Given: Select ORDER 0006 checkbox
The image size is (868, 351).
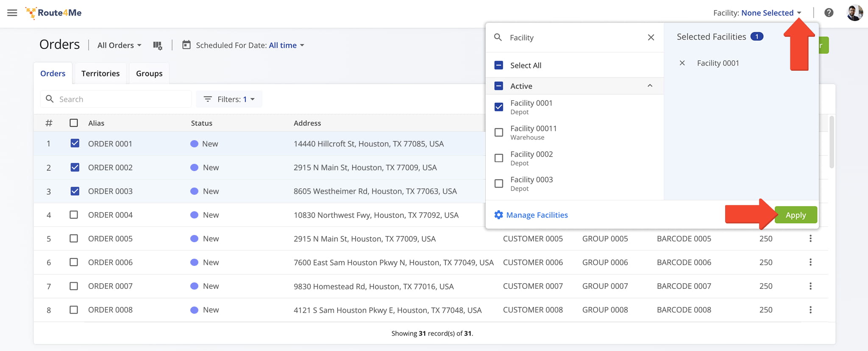Looking at the screenshot, I should (x=74, y=262).
